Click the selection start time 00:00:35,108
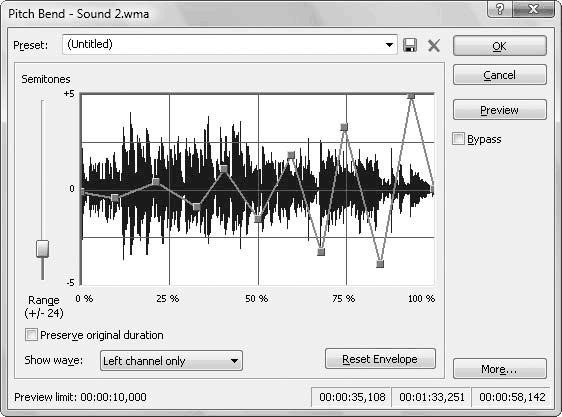 pos(352,397)
